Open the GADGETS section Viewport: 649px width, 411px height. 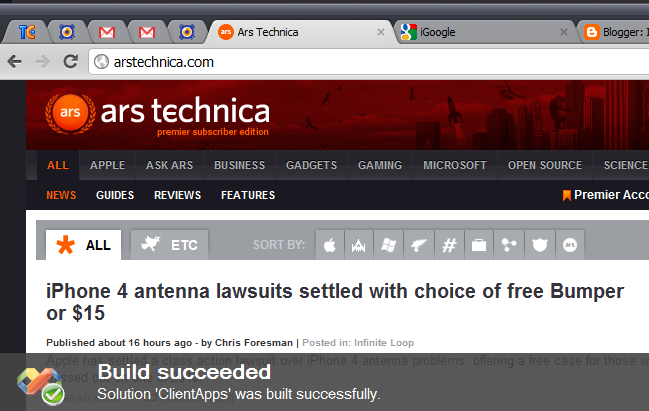[311, 165]
